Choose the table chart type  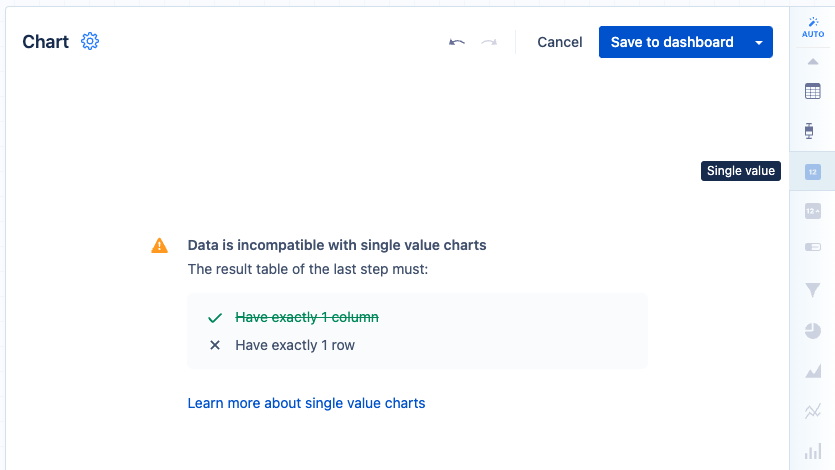coord(813,91)
